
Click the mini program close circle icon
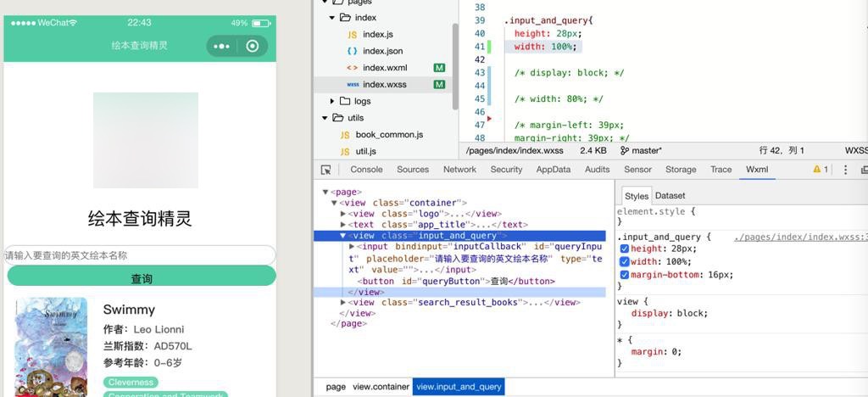(x=253, y=47)
